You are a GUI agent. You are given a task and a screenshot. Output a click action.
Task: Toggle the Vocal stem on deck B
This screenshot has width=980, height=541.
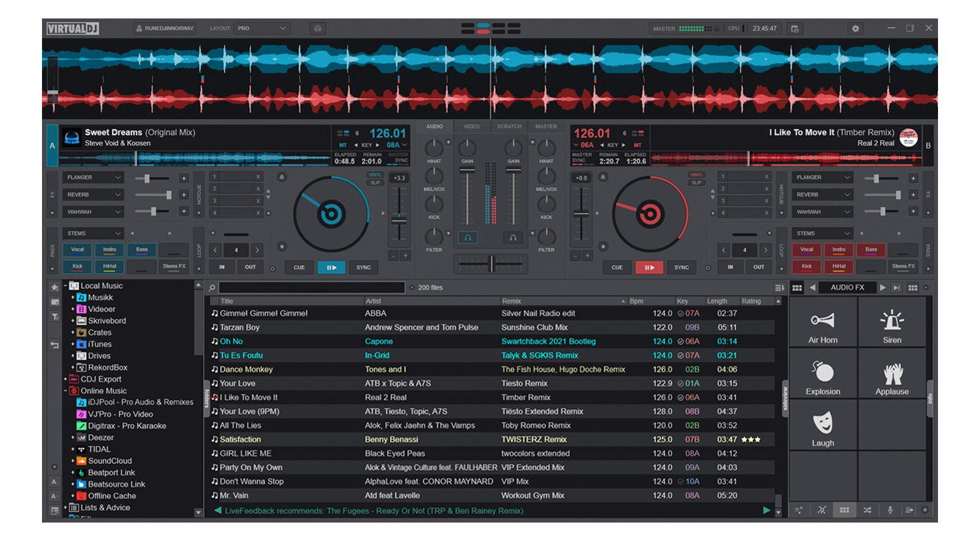click(806, 249)
